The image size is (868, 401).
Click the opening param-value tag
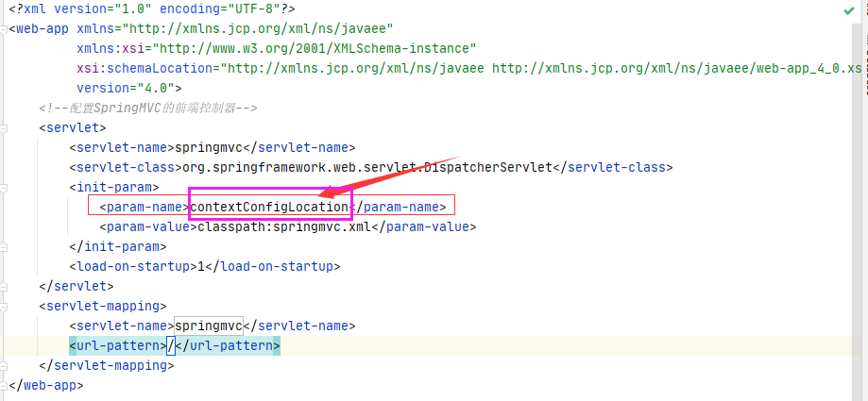(x=148, y=226)
